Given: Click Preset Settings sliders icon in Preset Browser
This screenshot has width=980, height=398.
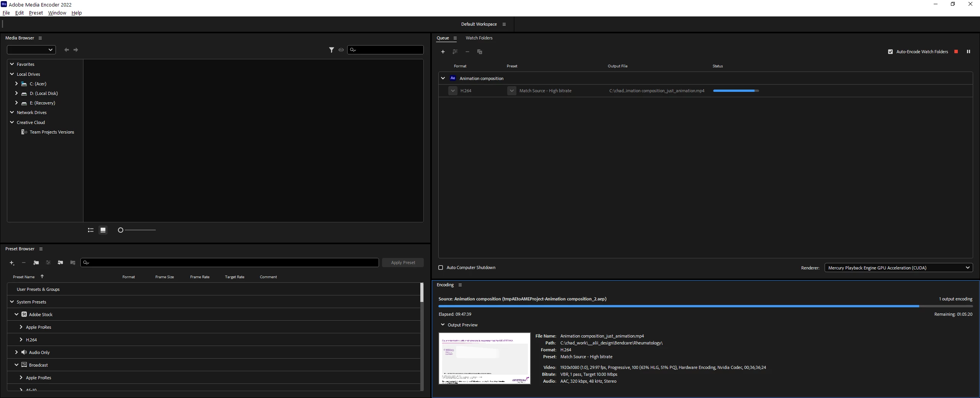Looking at the screenshot, I should (48, 263).
